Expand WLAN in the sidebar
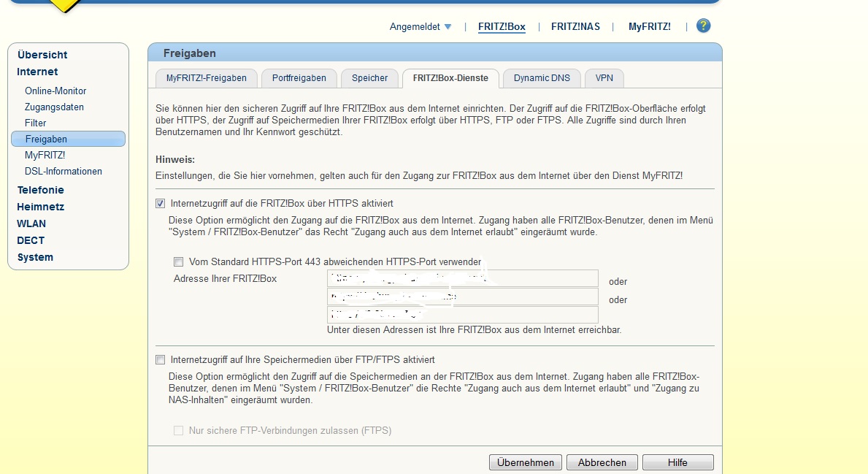This screenshot has height=474, width=868. tap(31, 223)
